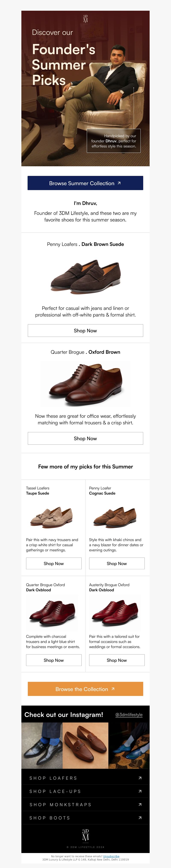
Task: Click the orange Browse the Collection button
Action: pos(85,689)
